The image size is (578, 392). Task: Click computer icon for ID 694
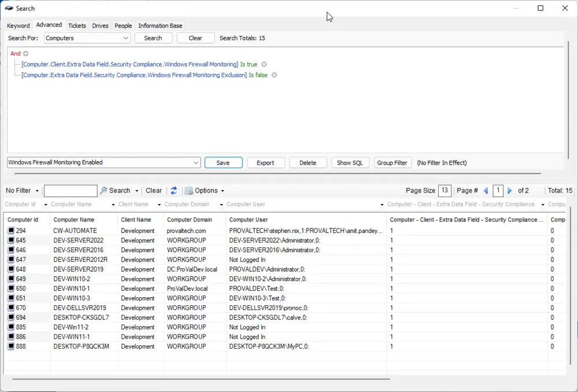click(11, 317)
